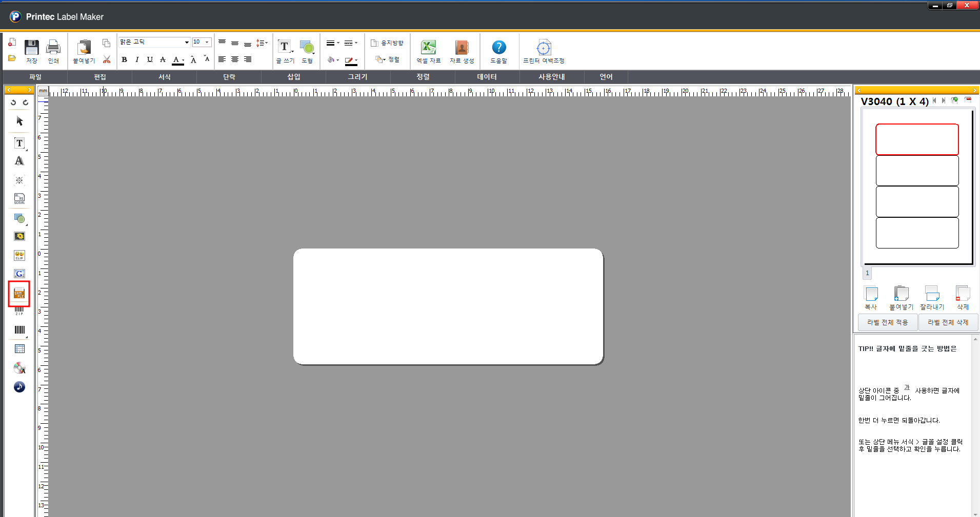Click the Undo arrow in left sidebar

pyautogui.click(x=13, y=102)
